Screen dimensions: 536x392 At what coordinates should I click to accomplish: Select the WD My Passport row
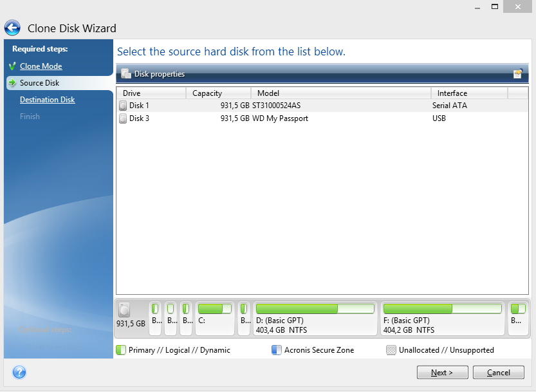[x=280, y=118]
